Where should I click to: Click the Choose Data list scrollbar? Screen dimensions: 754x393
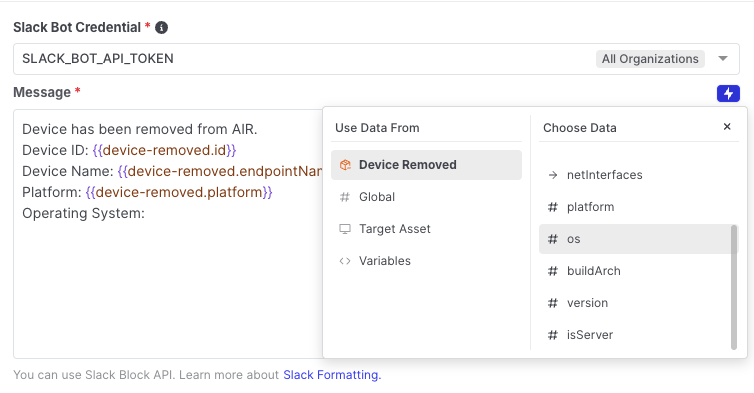tap(734, 287)
